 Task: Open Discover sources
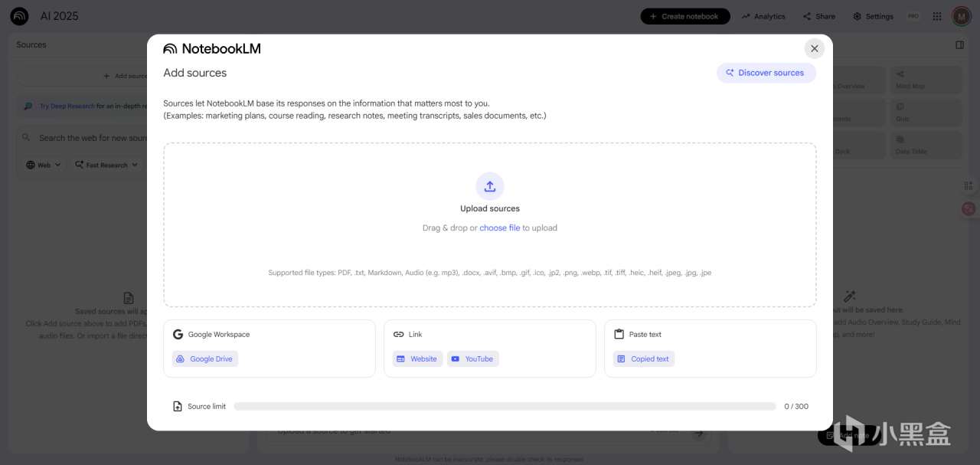point(766,73)
